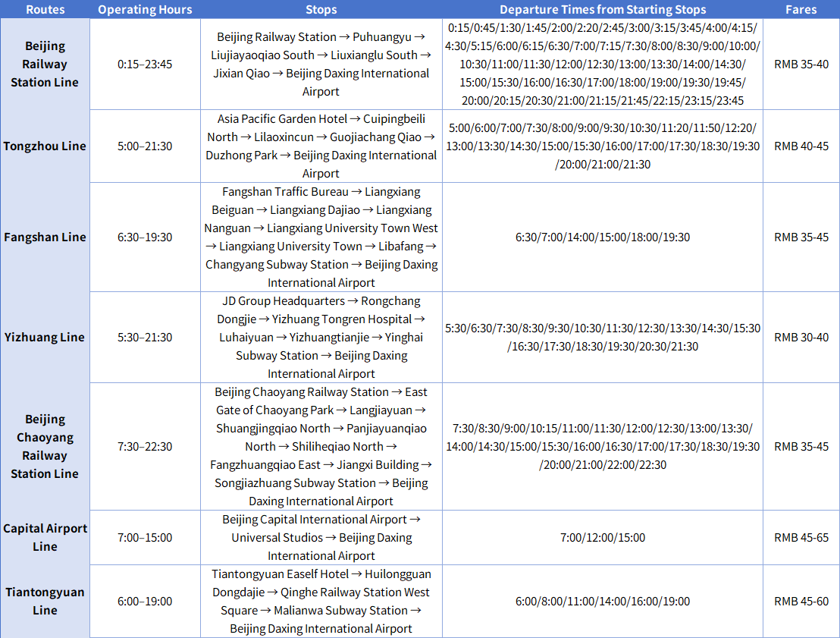Select the Beijing Chaoyang Railway Station Line cell
The image size is (840, 638).
(45, 447)
